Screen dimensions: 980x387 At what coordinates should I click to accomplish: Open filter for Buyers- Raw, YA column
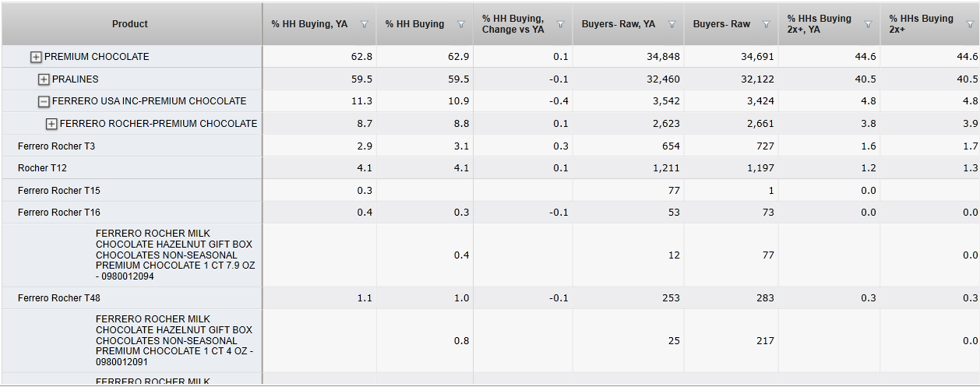672,25
